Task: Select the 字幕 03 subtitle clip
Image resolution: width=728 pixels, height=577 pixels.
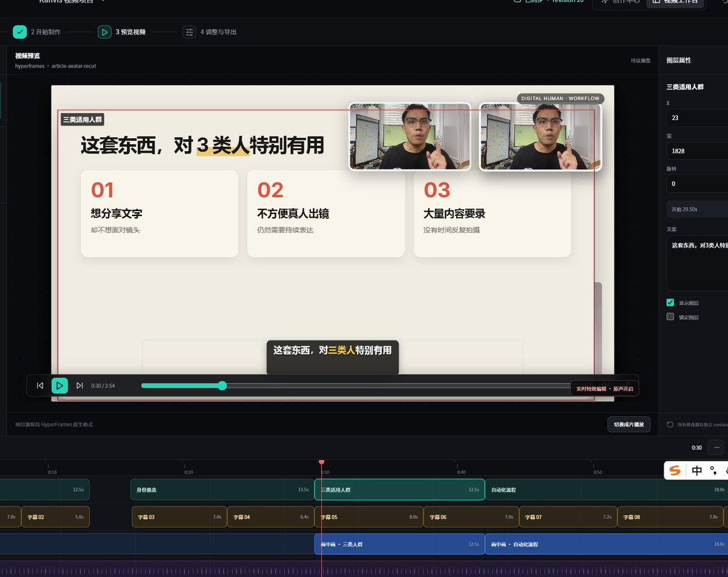Action: pos(179,517)
